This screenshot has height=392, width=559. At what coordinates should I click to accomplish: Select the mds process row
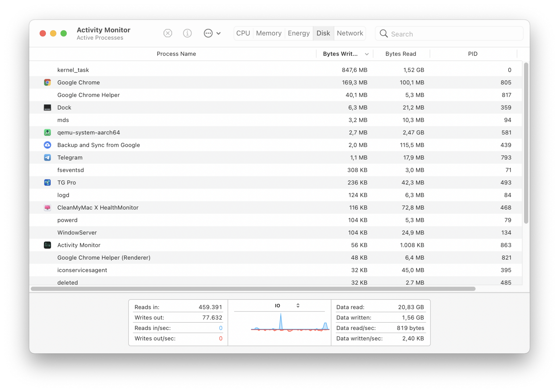click(276, 120)
